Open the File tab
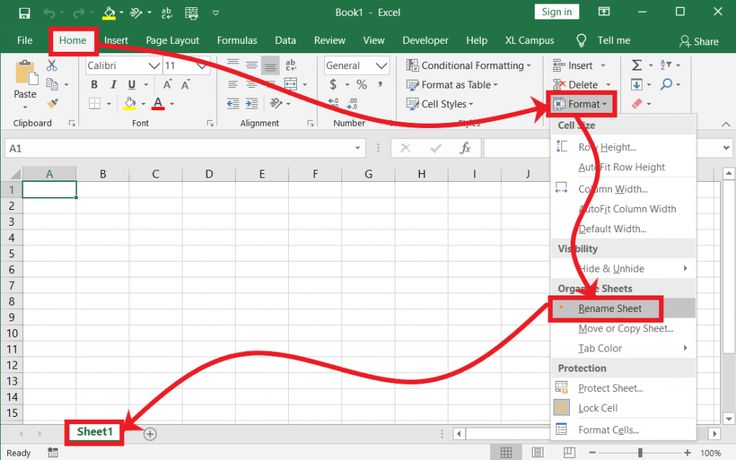The image size is (736, 460). [24, 40]
